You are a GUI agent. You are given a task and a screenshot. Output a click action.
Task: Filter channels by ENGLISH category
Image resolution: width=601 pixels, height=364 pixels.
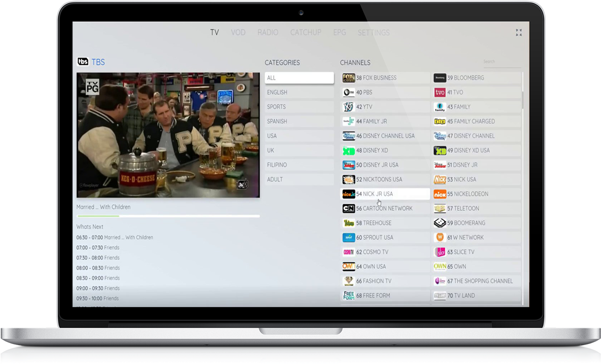pyautogui.click(x=299, y=92)
